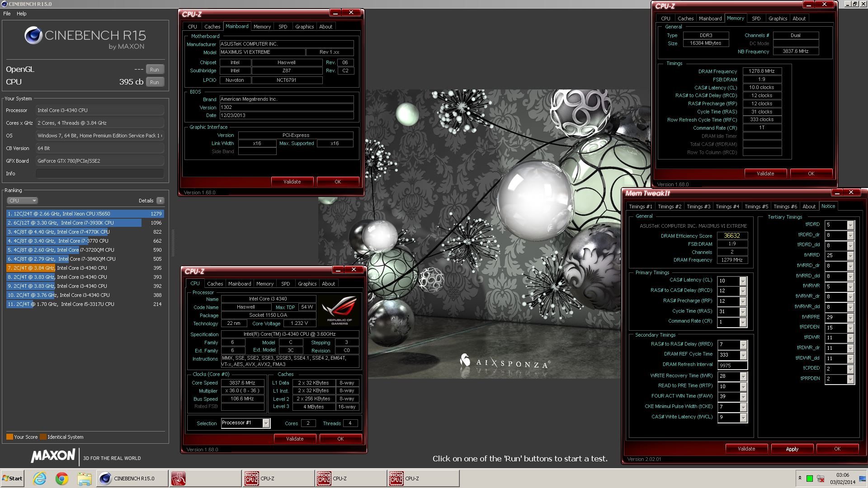Click the Info input field in Cinebench
This screenshot has width=868, height=488.
[x=100, y=174]
